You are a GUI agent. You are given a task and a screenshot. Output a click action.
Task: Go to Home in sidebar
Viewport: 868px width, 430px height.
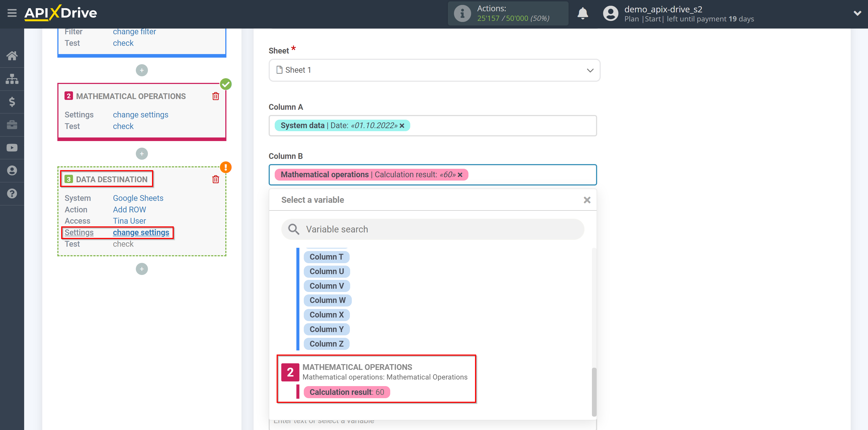(x=12, y=56)
